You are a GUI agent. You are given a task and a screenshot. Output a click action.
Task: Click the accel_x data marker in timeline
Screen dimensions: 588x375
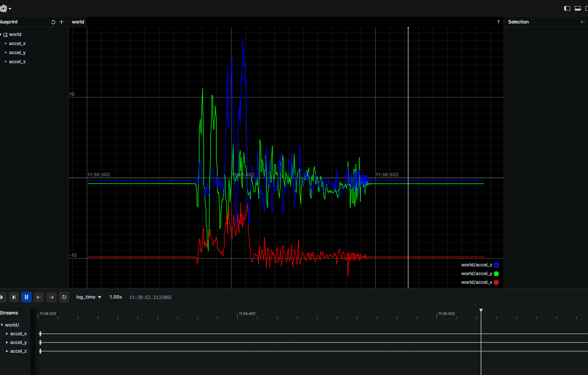[x=40, y=334]
